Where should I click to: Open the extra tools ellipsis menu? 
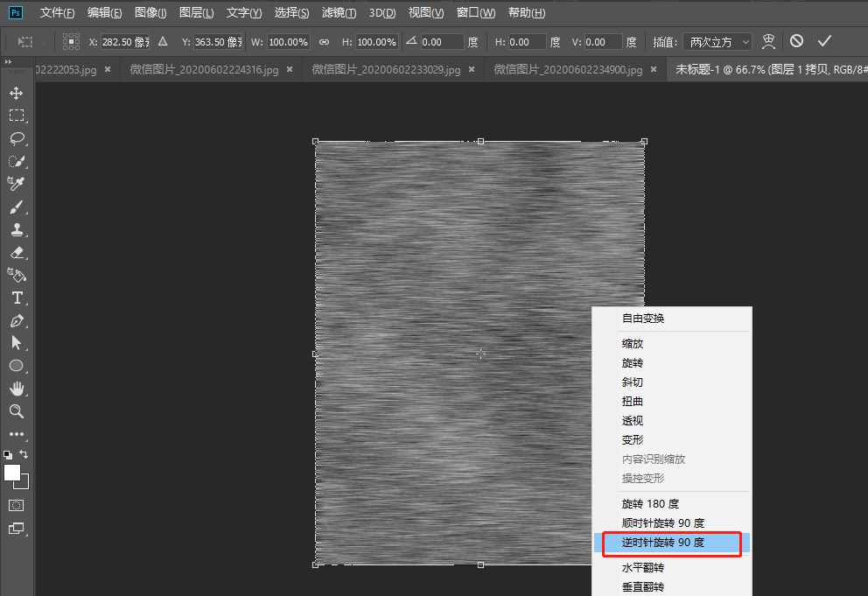tap(18, 435)
